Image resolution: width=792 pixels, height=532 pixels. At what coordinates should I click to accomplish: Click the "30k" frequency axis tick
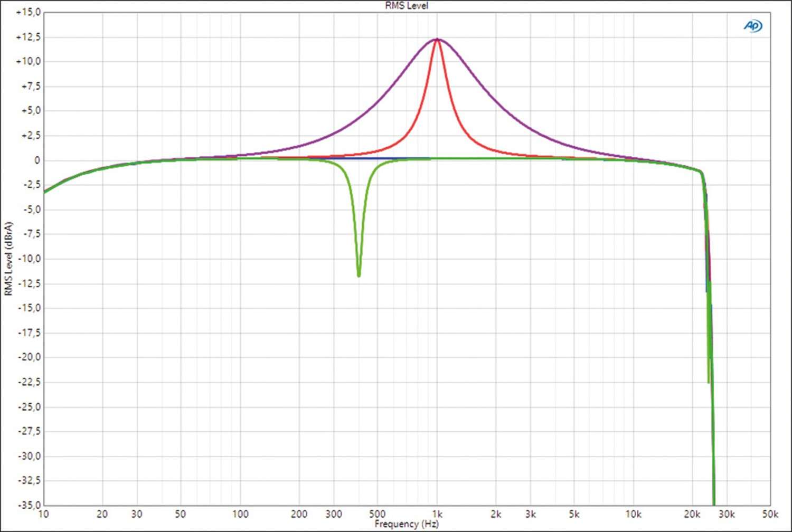coord(727,514)
